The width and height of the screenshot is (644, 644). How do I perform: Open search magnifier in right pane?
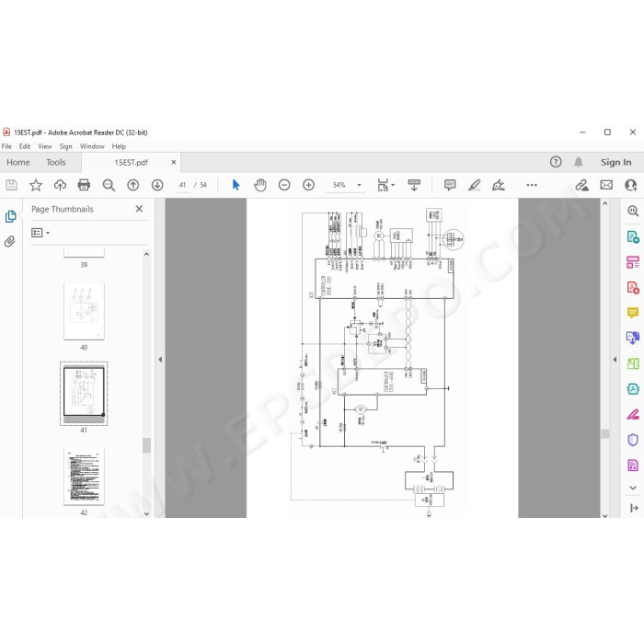point(633,211)
